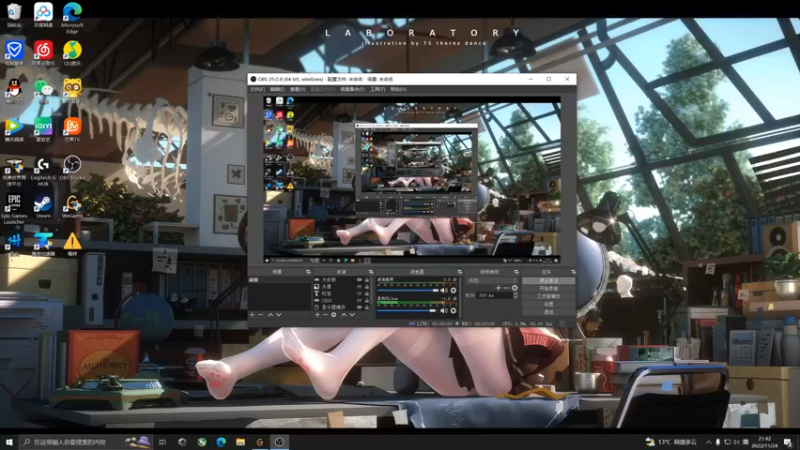Pop out the 转场特效 dock panel

516,272
